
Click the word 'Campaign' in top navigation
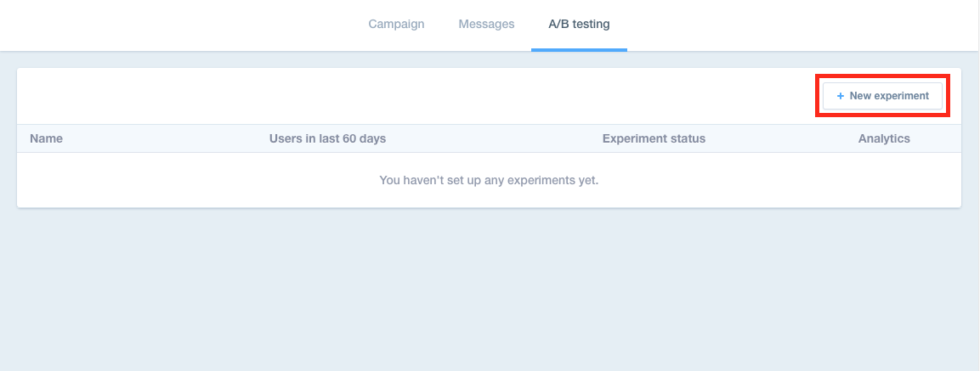click(396, 24)
